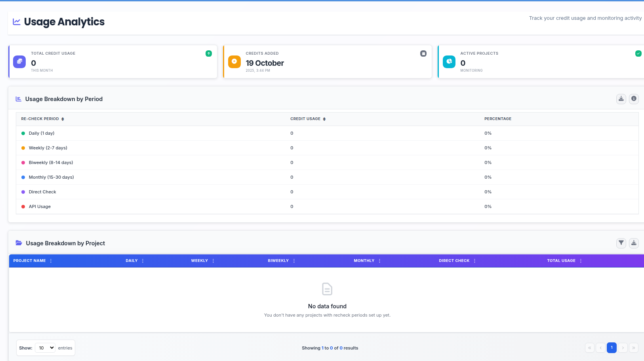This screenshot has width=644, height=361.
Task: Click the download export icon on Usage Breakdown by Period
Action: 621,99
